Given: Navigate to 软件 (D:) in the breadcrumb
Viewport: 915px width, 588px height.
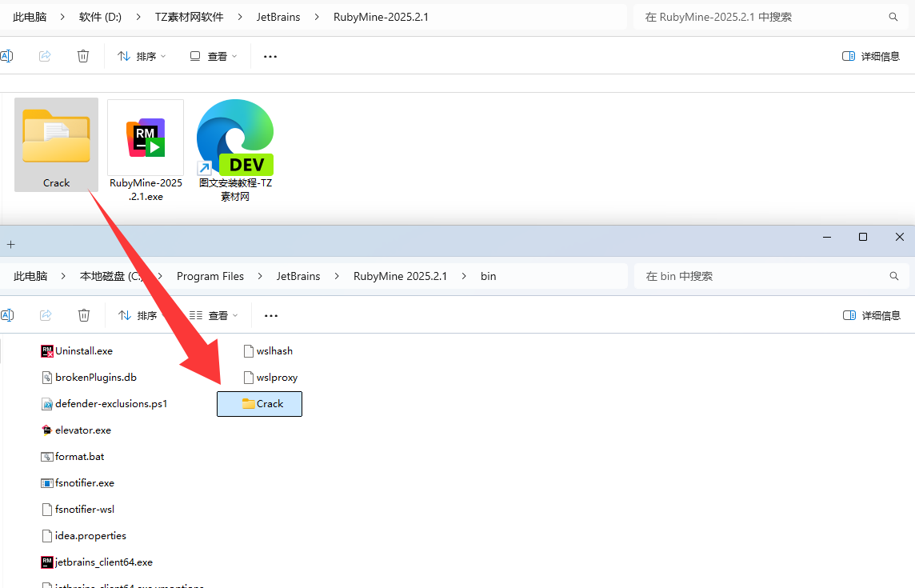Looking at the screenshot, I should point(100,17).
